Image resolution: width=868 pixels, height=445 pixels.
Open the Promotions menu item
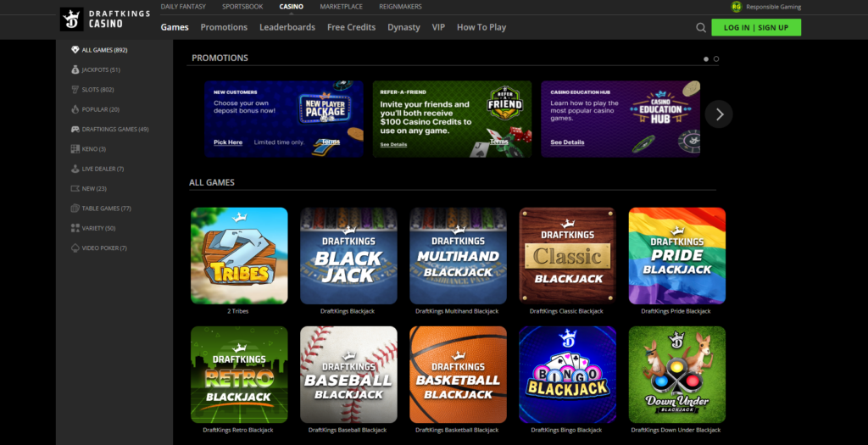click(x=224, y=27)
